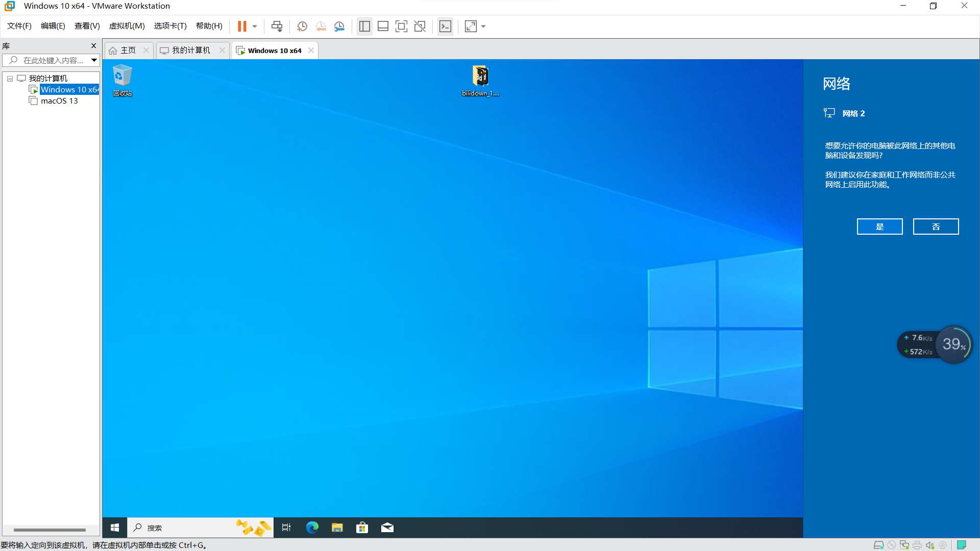Click the library panel horizontal scrollbar
980x551 pixels.
pos(50,530)
